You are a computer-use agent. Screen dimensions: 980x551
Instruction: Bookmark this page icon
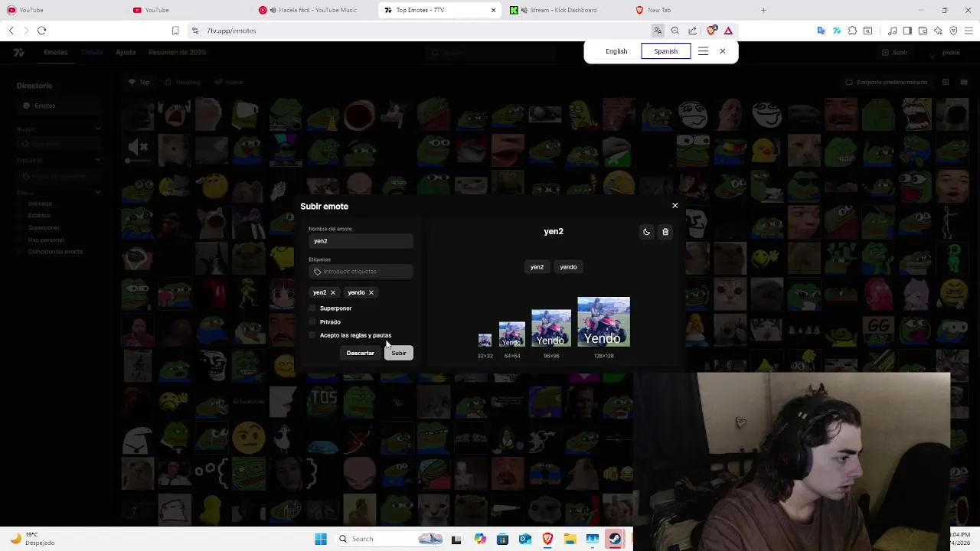coord(175,31)
